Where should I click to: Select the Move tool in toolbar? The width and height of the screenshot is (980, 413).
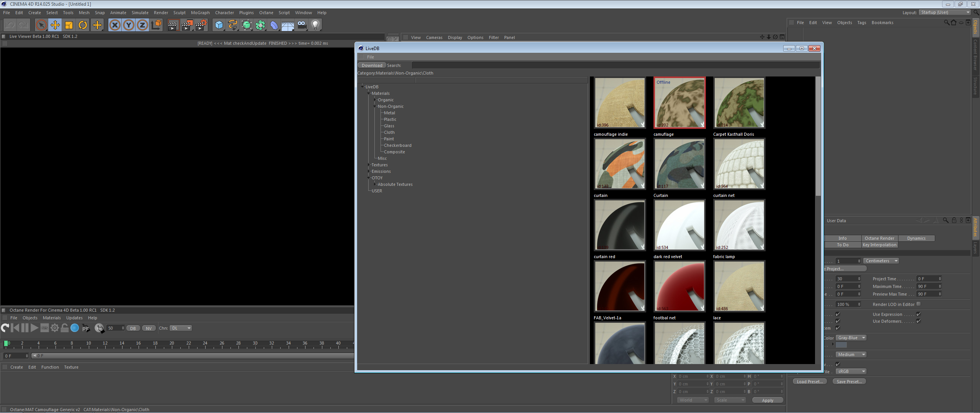(55, 25)
